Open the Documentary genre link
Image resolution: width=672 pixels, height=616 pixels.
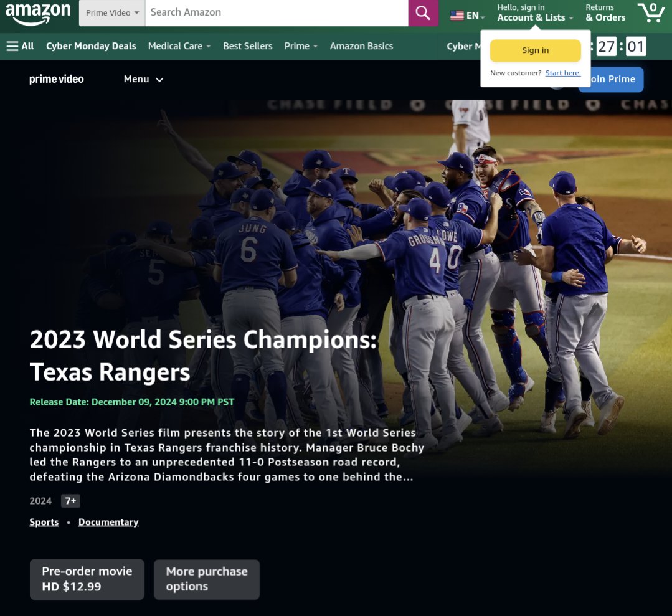(108, 522)
